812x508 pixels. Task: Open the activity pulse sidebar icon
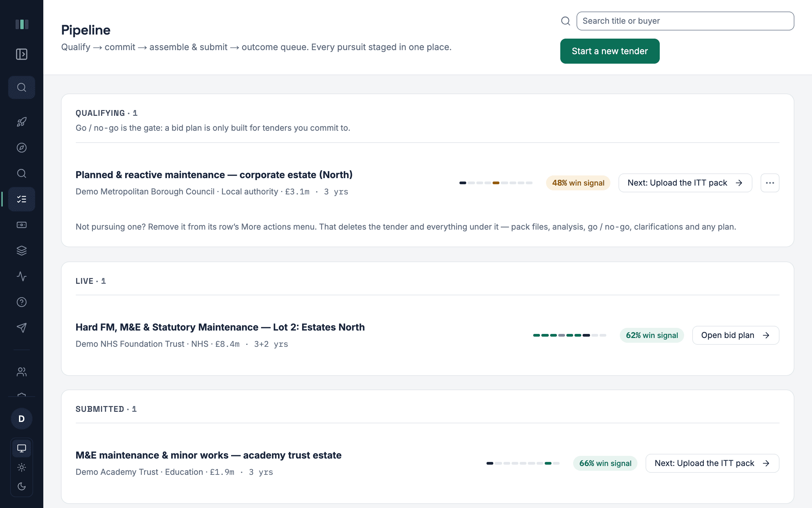22,276
